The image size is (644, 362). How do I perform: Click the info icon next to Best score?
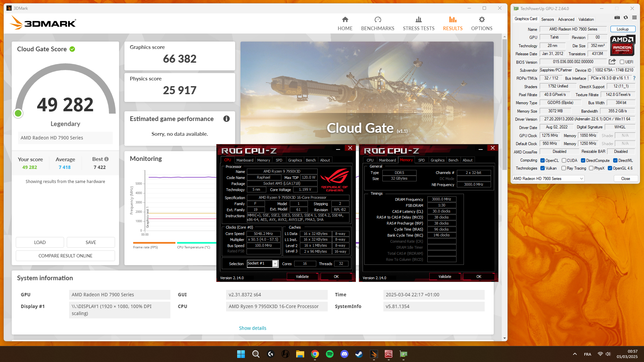point(106,159)
